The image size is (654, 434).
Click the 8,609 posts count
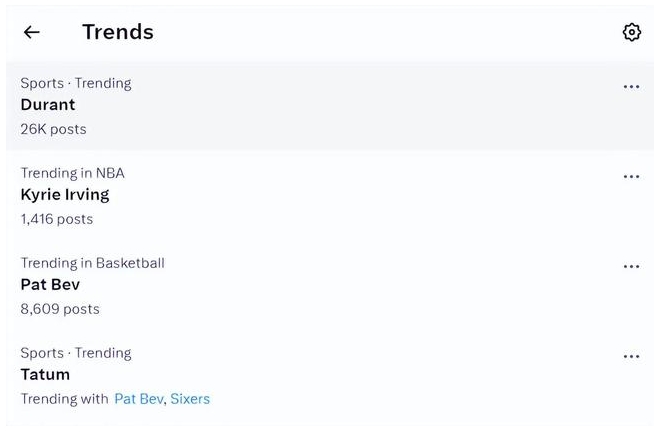click(60, 309)
